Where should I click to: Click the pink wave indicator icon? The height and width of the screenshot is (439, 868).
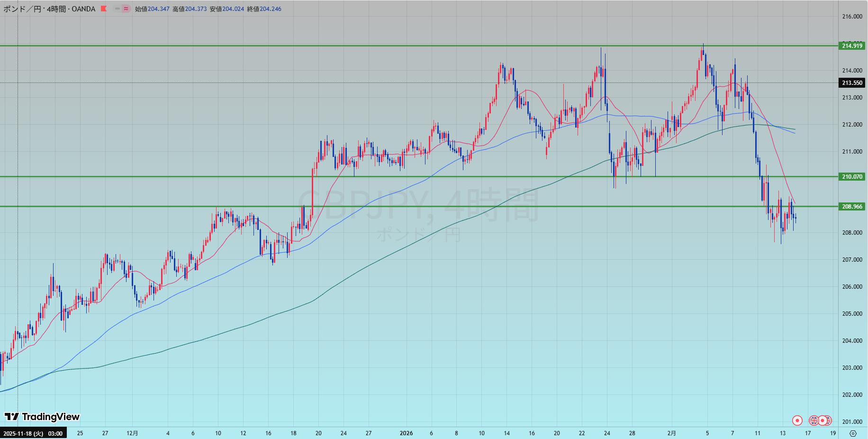click(x=126, y=9)
